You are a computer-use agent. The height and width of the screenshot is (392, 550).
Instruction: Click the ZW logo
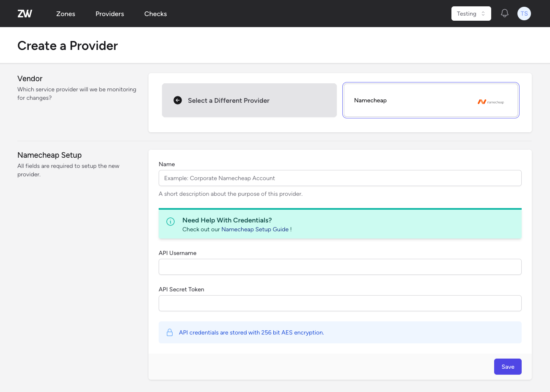[25, 13]
